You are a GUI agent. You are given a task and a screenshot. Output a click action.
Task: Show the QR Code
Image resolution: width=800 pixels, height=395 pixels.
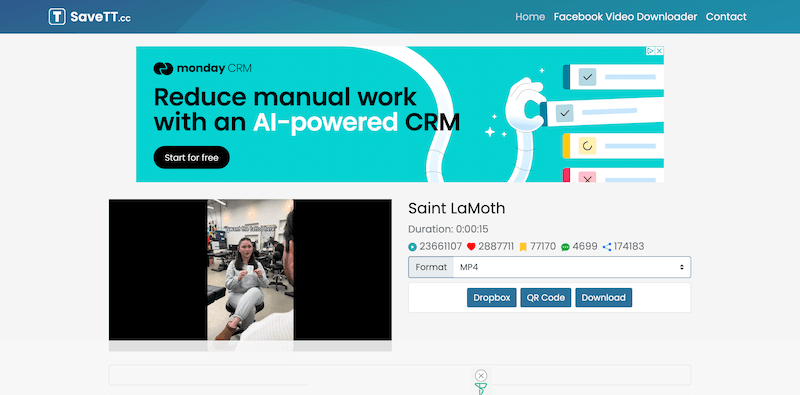point(546,298)
